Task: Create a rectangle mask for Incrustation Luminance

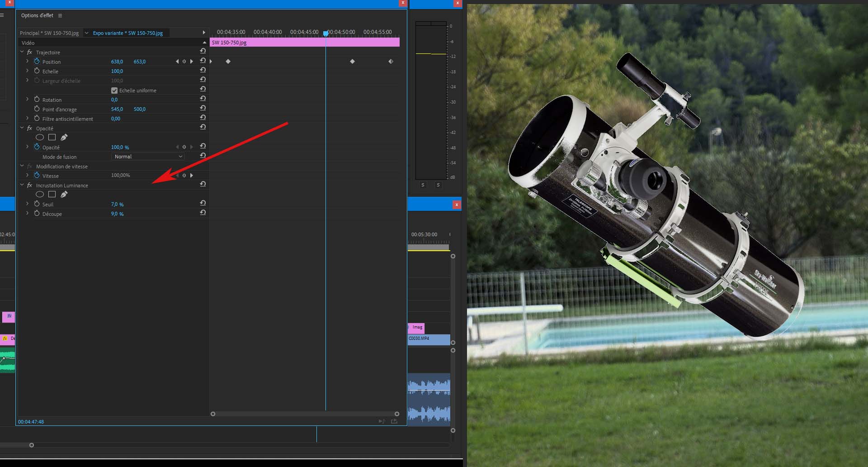Action: [52, 195]
